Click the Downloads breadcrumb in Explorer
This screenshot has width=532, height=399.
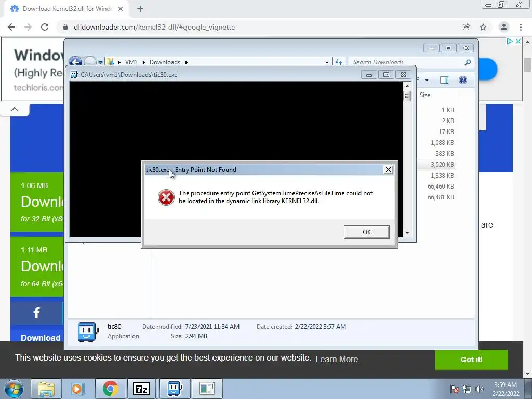(165, 62)
